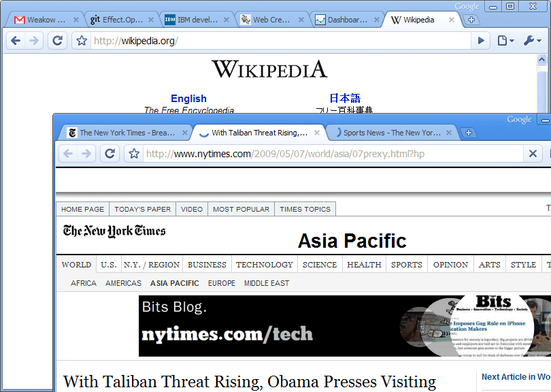Screen dimensions: 551x392
Task: Click Forward arrow in New York Times window
Action: 86,154
